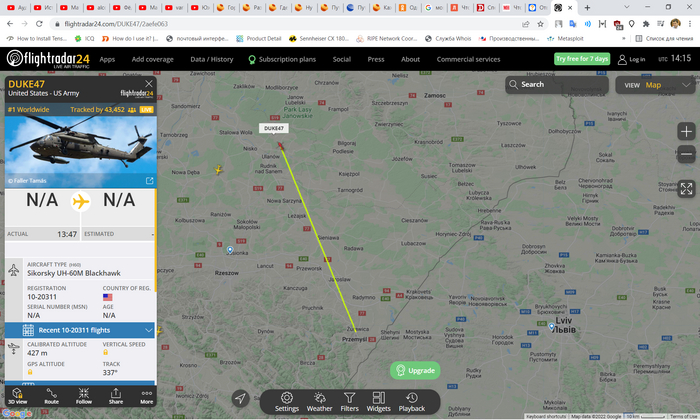Follow the DUKE47 helicopter
Screen dimensions: 700x420
click(83, 395)
